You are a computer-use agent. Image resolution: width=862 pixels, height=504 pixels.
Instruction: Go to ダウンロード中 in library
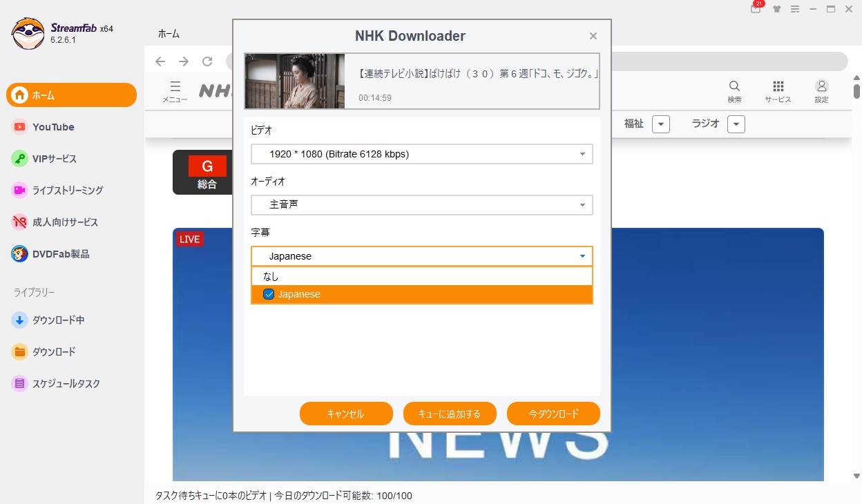pos(58,320)
